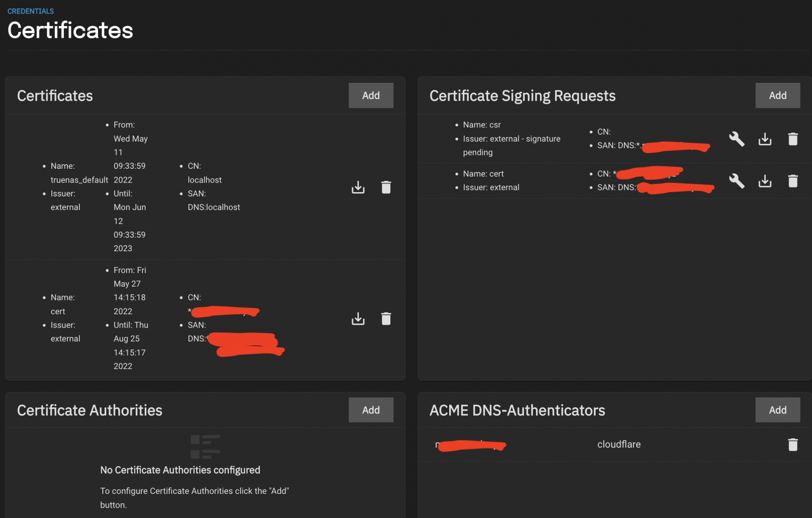This screenshot has height=518, width=812.
Task: Download the csr signing request
Action: point(765,139)
